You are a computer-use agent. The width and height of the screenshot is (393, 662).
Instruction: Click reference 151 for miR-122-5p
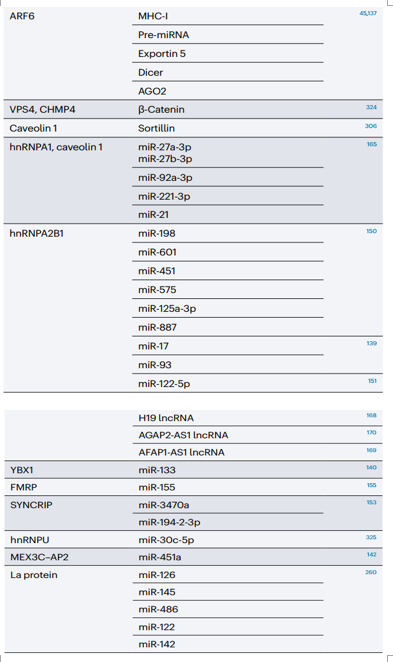pyautogui.click(x=372, y=381)
